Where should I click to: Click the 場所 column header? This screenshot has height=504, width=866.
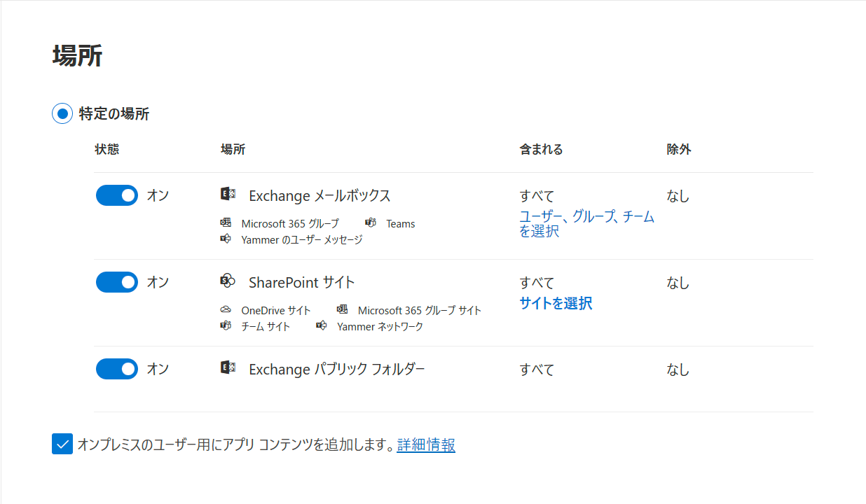pos(233,149)
